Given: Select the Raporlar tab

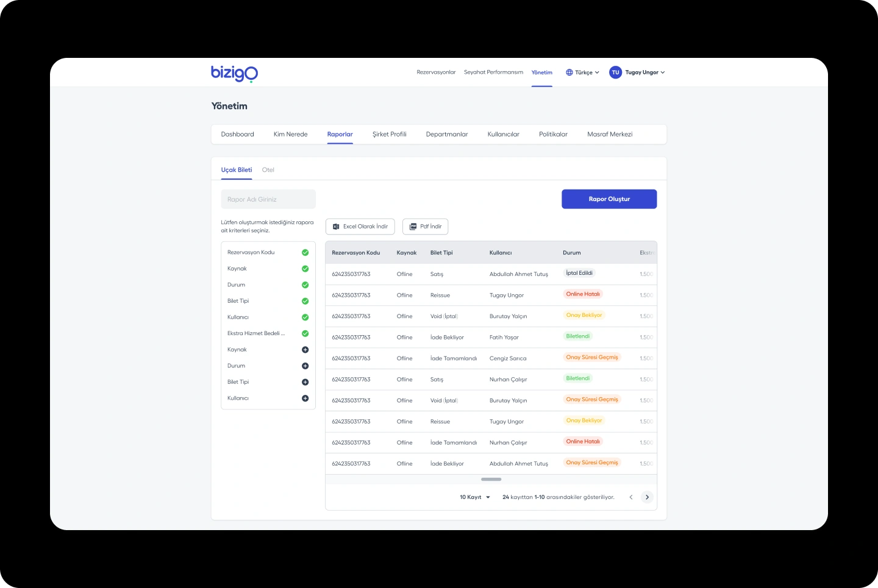Looking at the screenshot, I should click(x=340, y=134).
